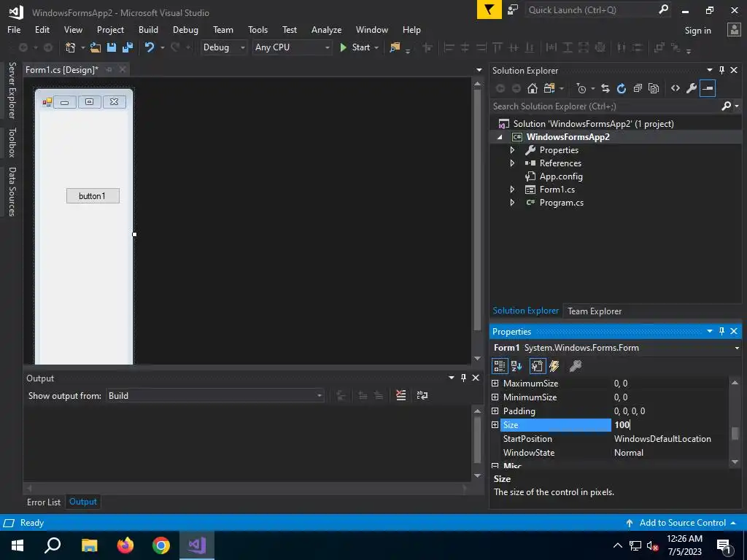Refresh the Solution Explorer
747x560 pixels.
pyautogui.click(x=622, y=88)
